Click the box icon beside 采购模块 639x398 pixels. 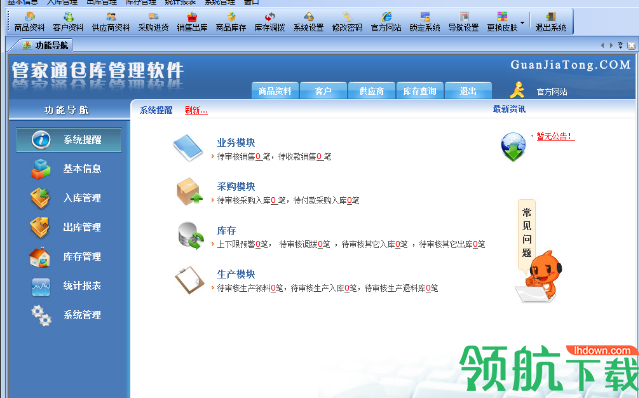pos(189,191)
